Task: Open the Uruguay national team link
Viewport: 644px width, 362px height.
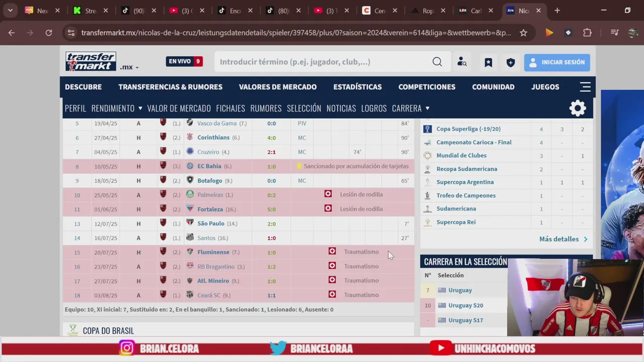Action: click(x=460, y=290)
